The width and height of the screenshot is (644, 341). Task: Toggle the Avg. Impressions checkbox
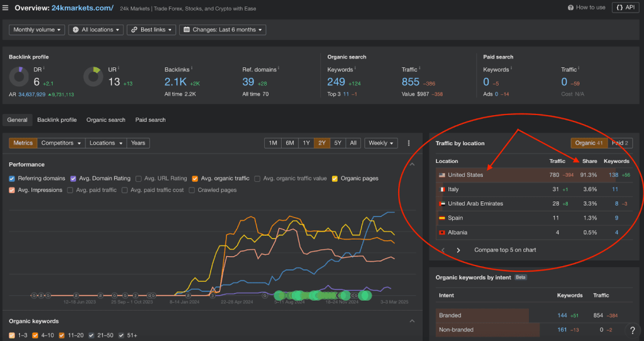click(x=12, y=190)
